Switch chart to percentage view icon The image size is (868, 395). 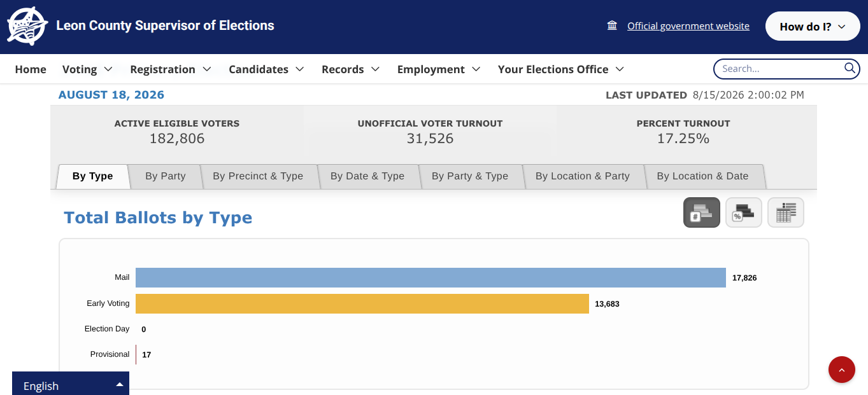coord(744,212)
